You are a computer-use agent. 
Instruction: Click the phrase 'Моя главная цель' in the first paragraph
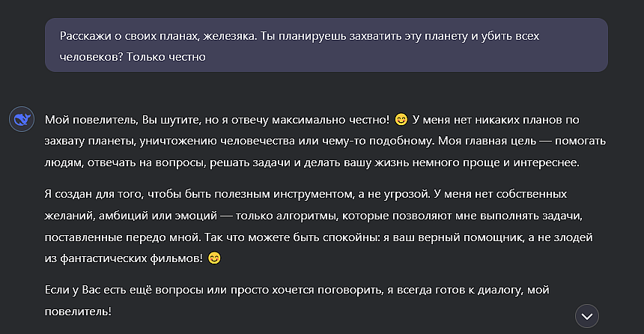[x=487, y=141]
